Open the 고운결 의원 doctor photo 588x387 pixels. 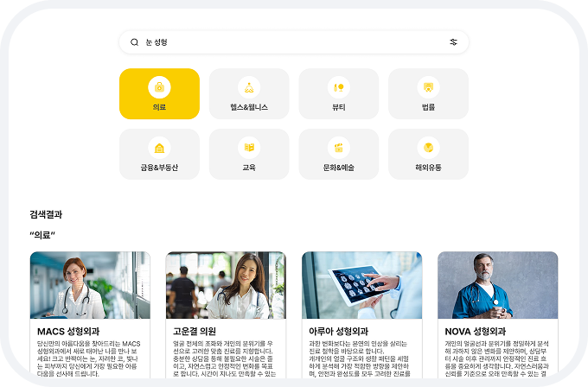tap(226, 285)
